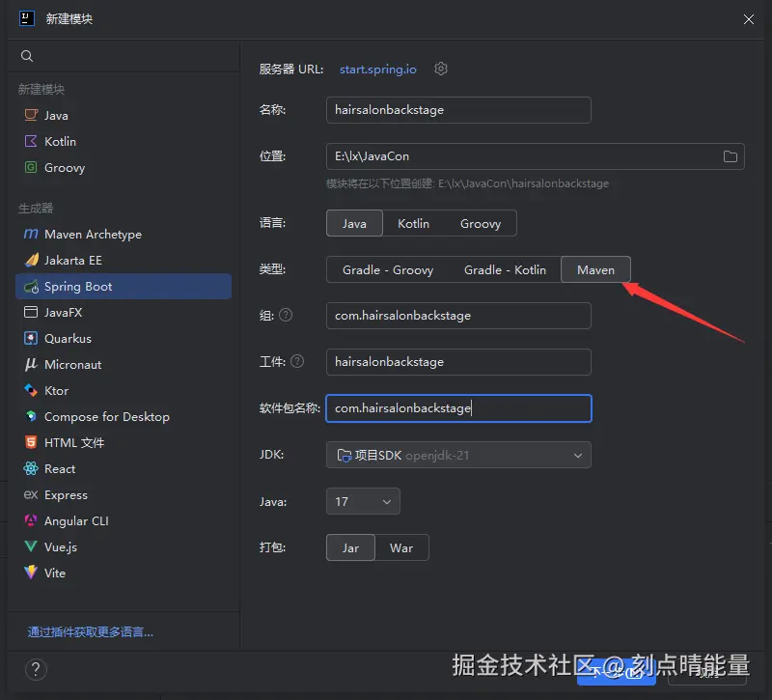Image resolution: width=772 pixels, height=700 pixels.
Task: Set language to Kotlin
Action: 414,223
